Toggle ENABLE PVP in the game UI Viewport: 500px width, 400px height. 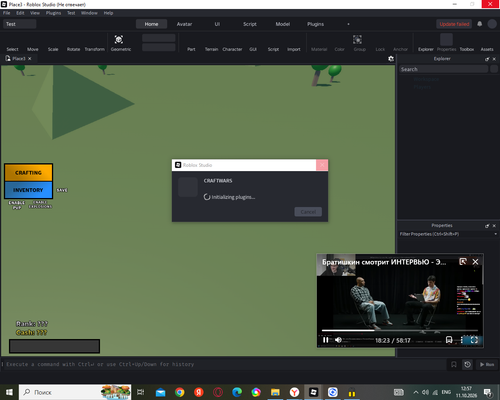17,205
